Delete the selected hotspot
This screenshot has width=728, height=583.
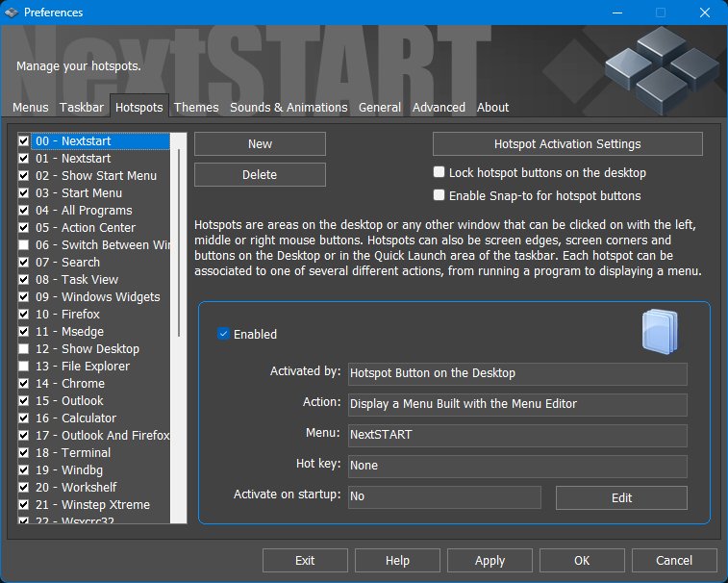coord(260,175)
